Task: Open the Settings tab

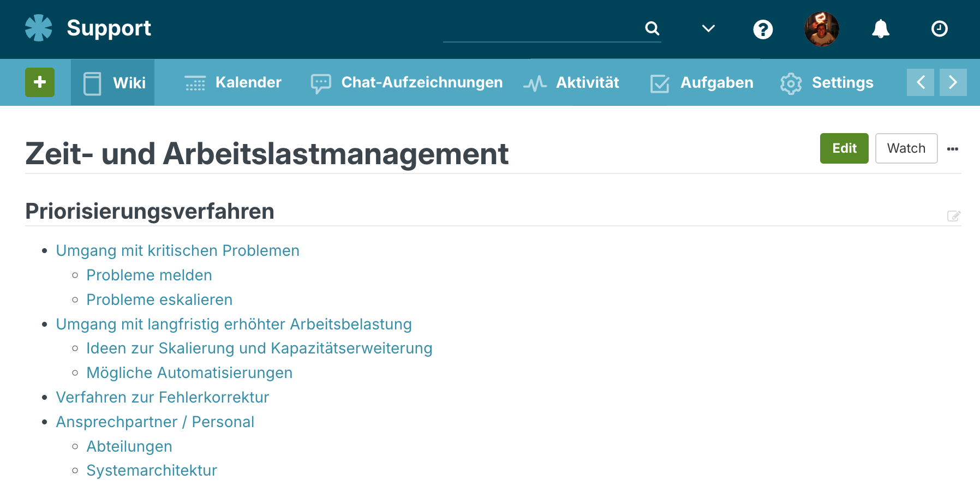Action: pos(827,83)
